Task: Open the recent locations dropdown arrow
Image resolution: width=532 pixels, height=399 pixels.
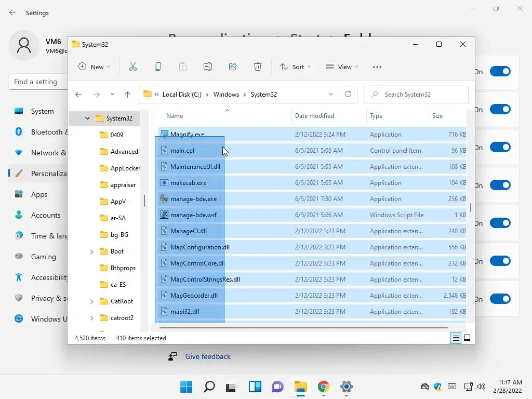Action: pyautogui.click(x=112, y=95)
